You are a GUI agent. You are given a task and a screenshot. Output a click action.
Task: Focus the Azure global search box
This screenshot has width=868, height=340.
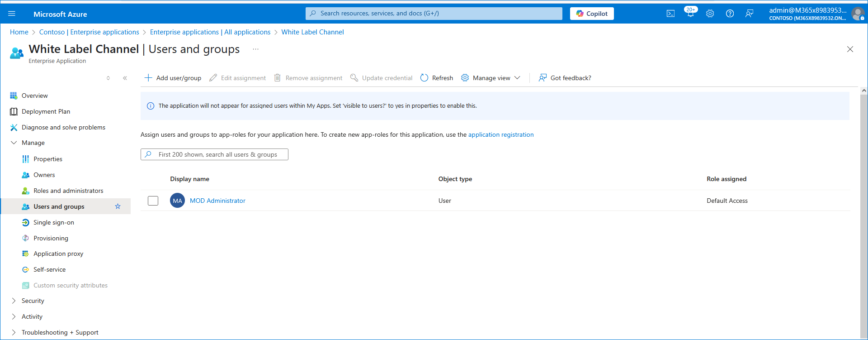434,14
